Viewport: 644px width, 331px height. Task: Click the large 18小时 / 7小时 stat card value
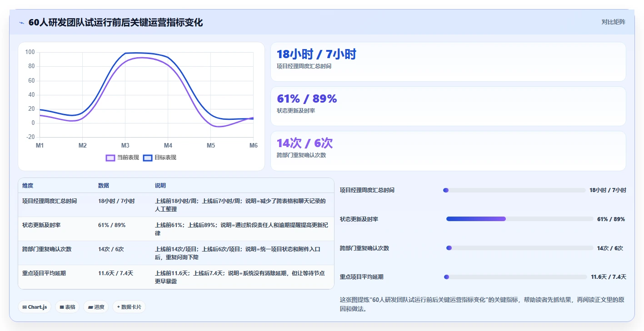316,54
